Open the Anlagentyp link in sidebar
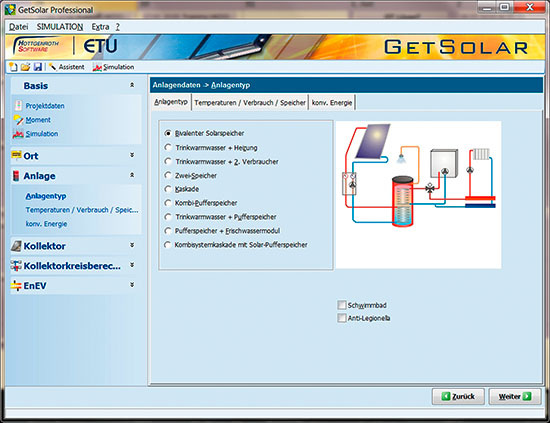The image size is (550, 423). (x=46, y=196)
